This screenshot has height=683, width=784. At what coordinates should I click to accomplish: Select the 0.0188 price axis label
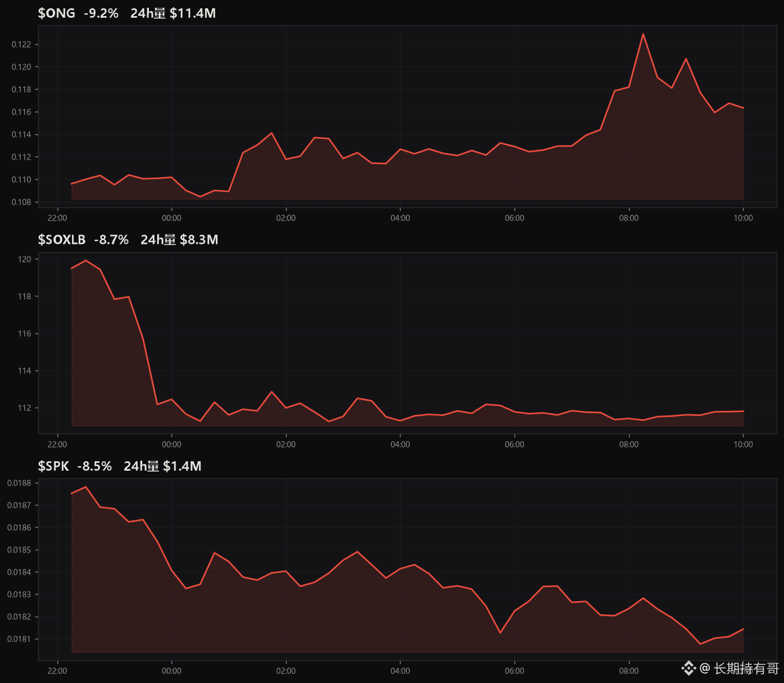coord(19,483)
